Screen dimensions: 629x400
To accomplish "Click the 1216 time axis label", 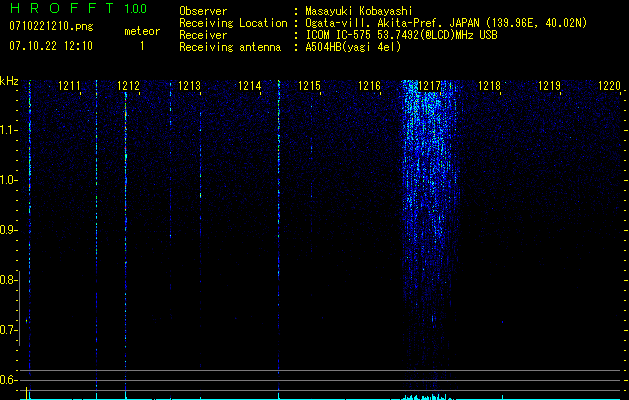I will point(369,86).
